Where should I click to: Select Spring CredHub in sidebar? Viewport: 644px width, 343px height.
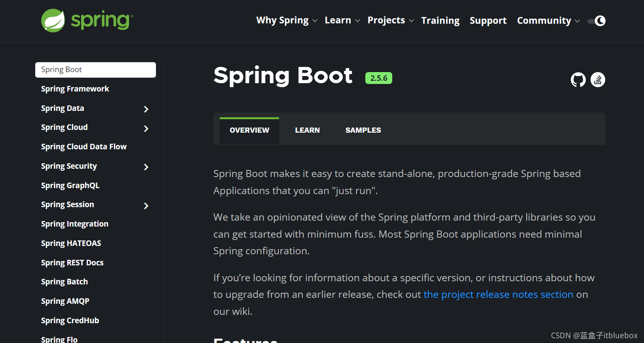click(70, 321)
